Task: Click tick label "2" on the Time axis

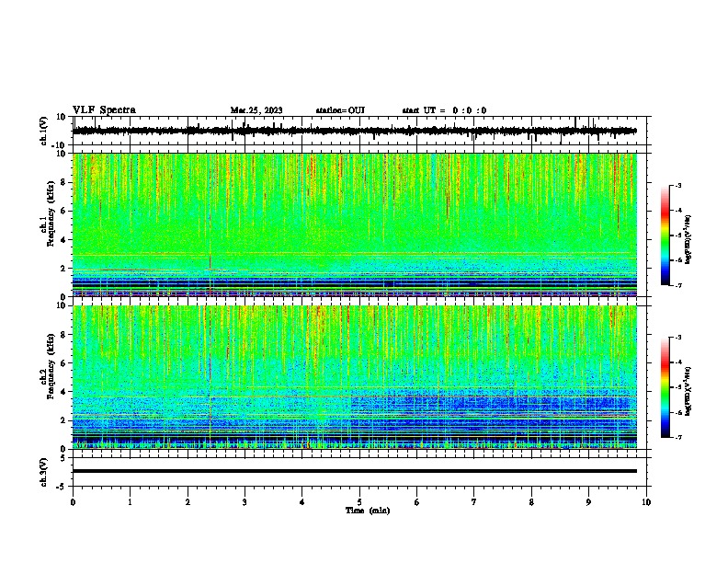Action: pyautogui.click(x=188, y=502)
